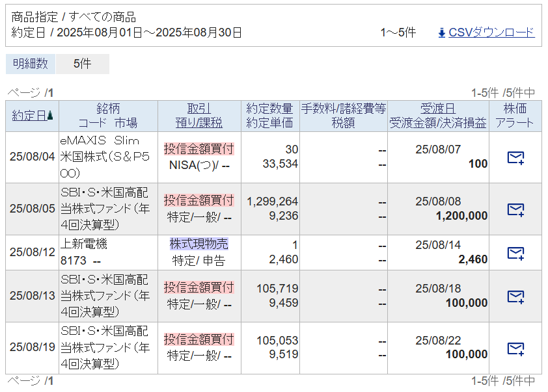Click settlement date 25/08/07
This screenshot has width=548, height=392.
click(438, 150)
